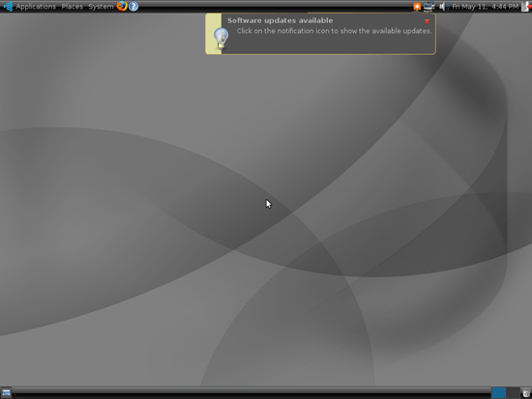Click the Software updates available title
This screenshot has height=399, width=532.
[x=280, y=20]
